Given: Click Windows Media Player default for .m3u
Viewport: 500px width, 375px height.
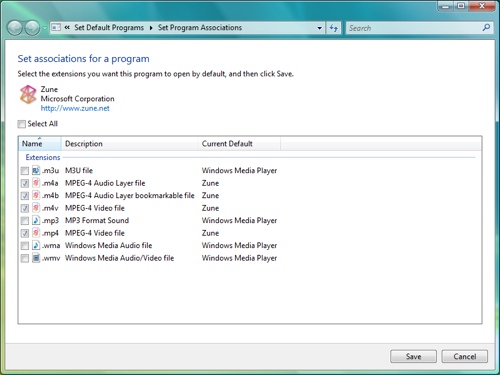Looking at the screenshot, I should click(x=239, y=170).
